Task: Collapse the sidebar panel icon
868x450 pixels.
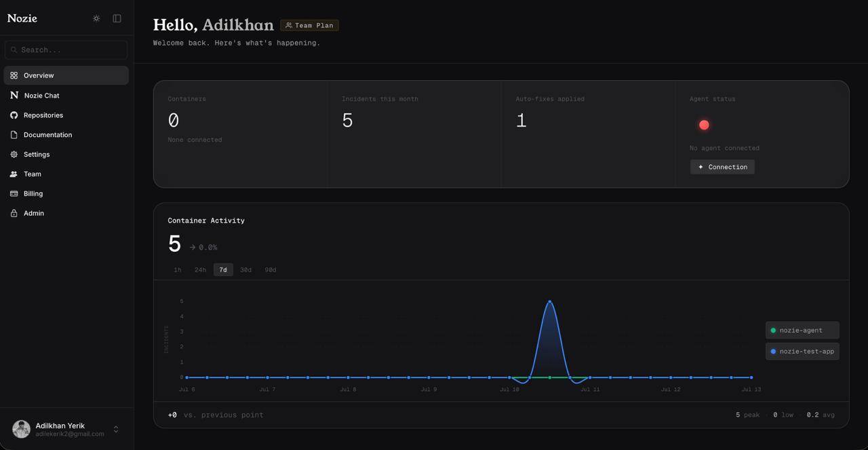Action: click(x=117, y=18)
